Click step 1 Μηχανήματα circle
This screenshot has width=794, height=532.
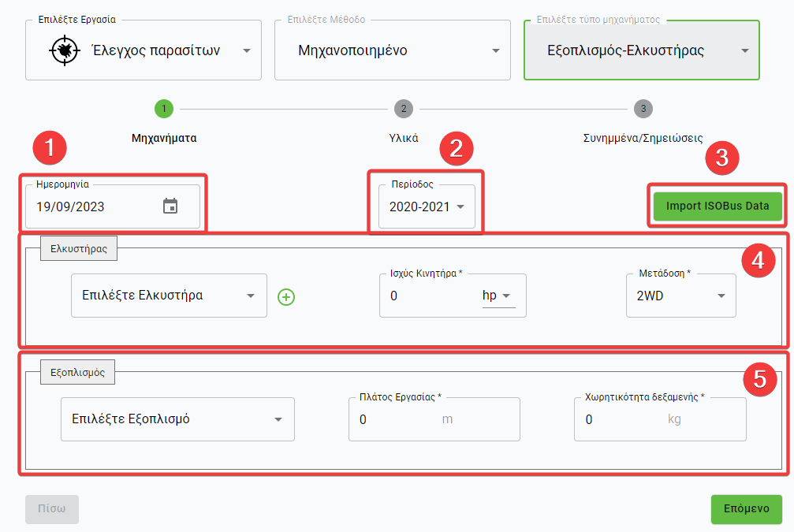click(x=163, y=109)
